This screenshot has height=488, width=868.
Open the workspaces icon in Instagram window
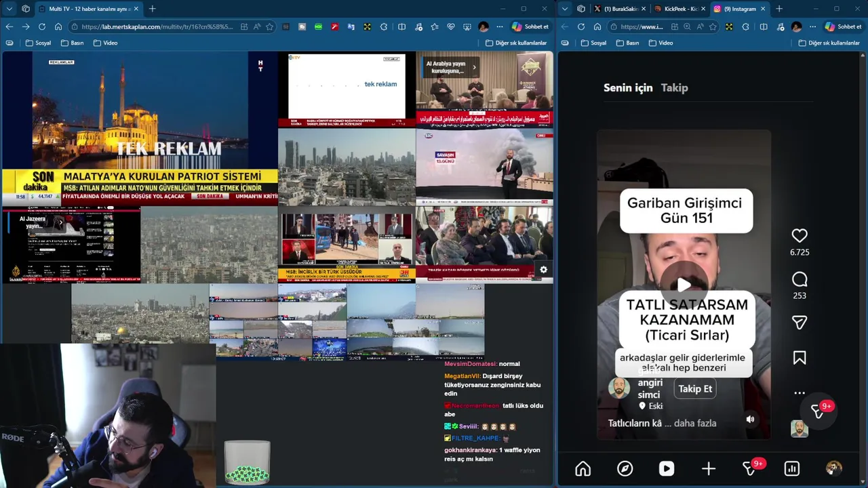click(x=581, y=9)
